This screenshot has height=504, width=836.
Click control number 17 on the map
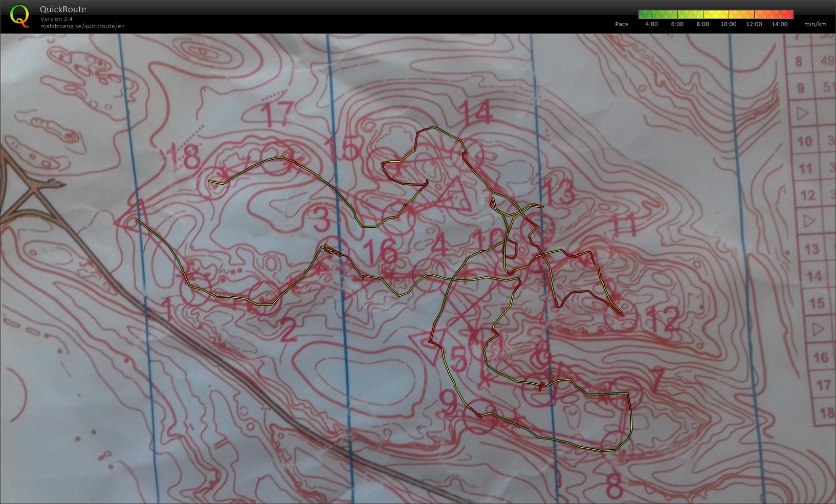click(x=278, y=114)
